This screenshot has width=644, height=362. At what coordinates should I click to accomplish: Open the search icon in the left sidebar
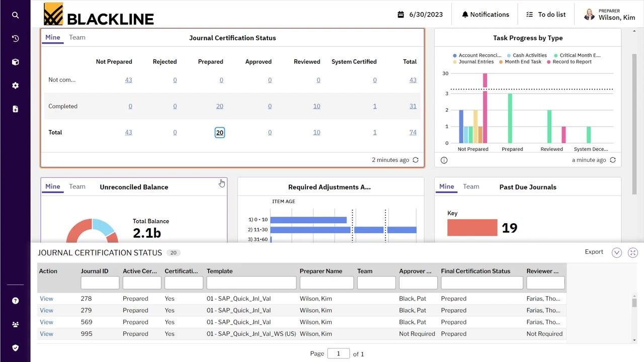(15, 15)
